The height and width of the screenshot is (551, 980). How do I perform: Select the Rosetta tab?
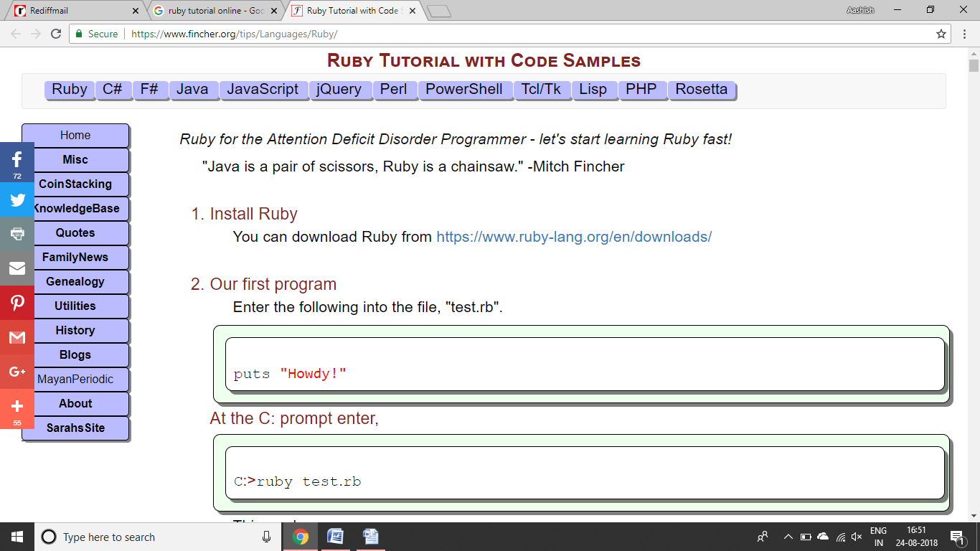tap(701, 90)
